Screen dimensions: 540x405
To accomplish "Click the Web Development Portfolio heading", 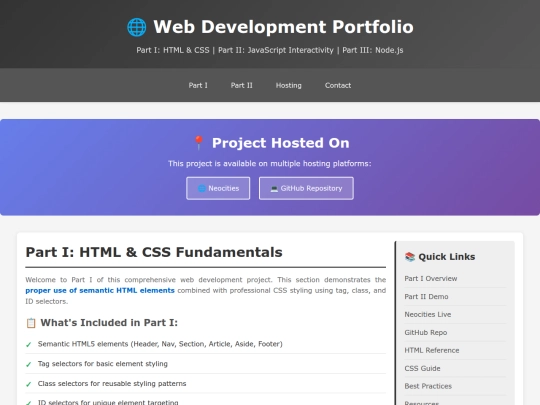I will (283, 27).
